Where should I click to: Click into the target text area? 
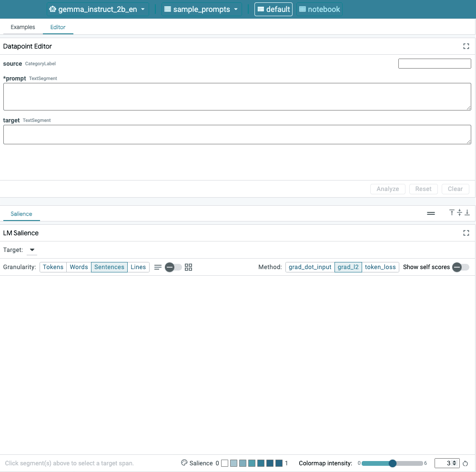(x=237, y=134)
